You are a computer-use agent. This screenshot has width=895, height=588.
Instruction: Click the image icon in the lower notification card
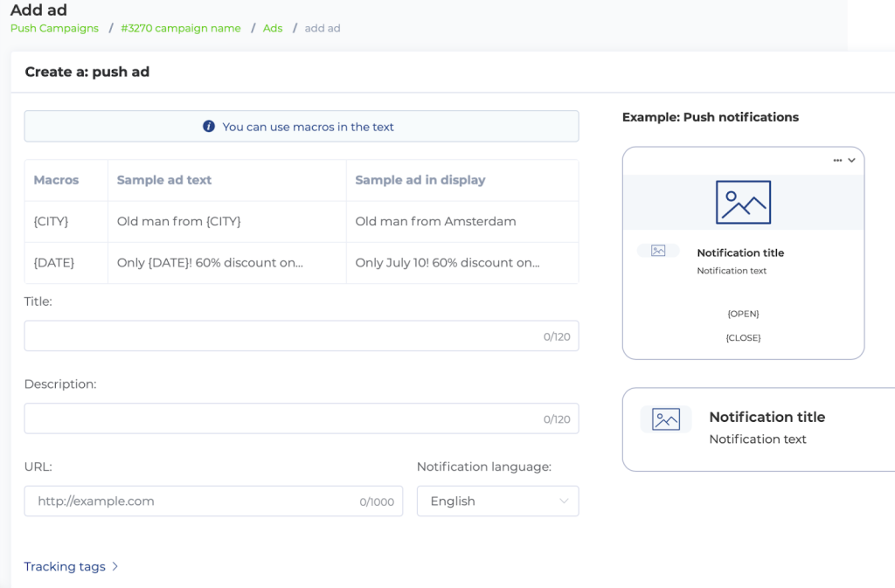click(665, 419)
